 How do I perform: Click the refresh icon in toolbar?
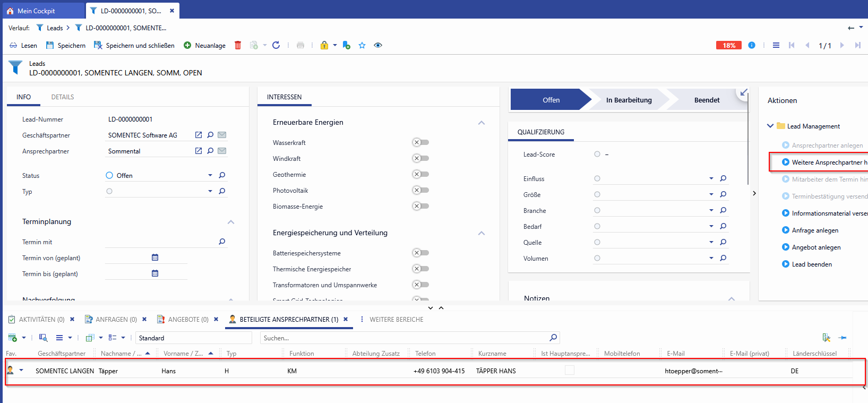pos(276,45)
